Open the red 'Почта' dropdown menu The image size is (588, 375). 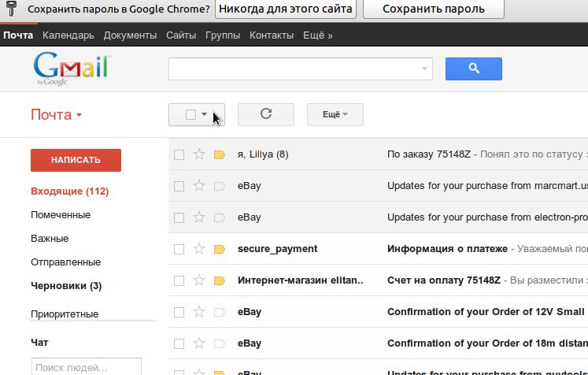(57, 115)
